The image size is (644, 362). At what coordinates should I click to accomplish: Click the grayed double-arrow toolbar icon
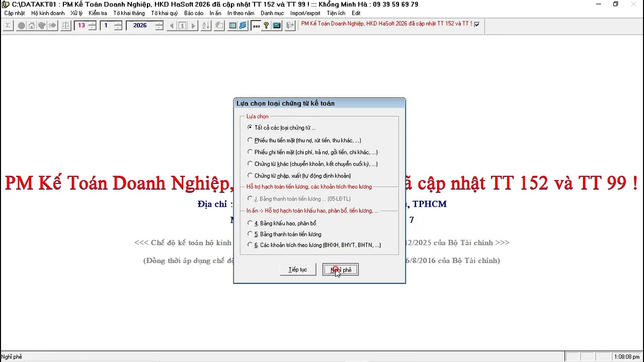pos(52,26)
